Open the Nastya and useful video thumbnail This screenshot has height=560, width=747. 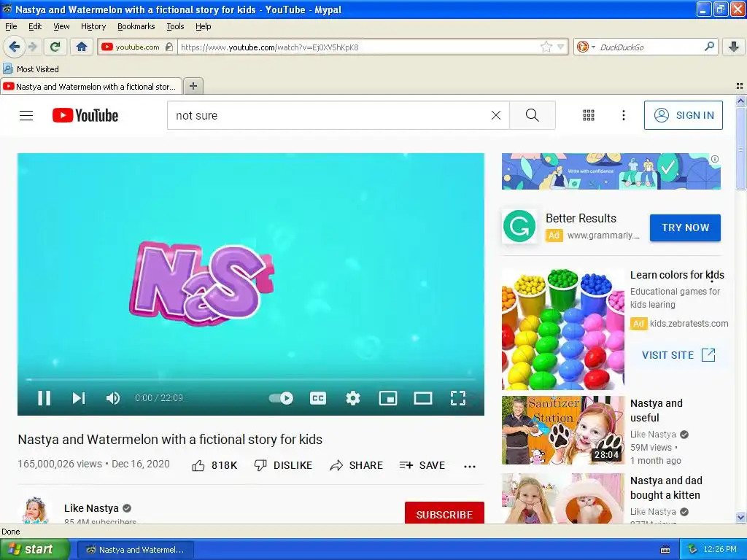(562, 430)
